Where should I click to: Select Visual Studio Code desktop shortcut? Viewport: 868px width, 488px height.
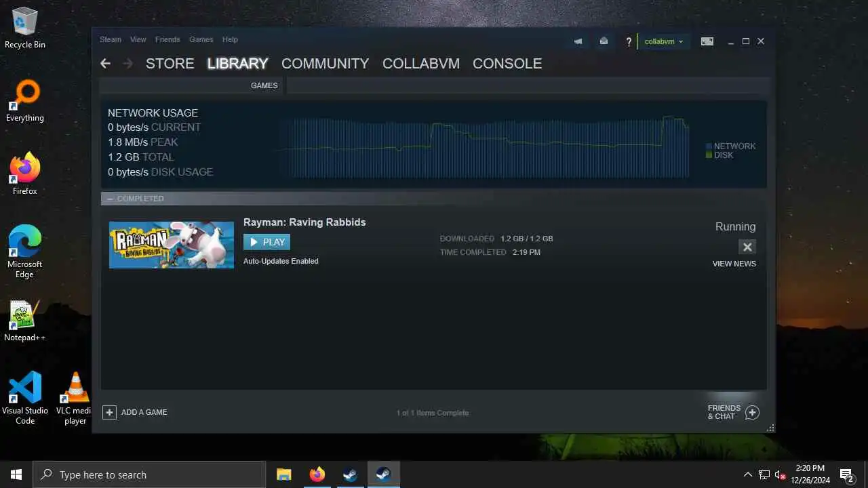[x=25, y=399]
